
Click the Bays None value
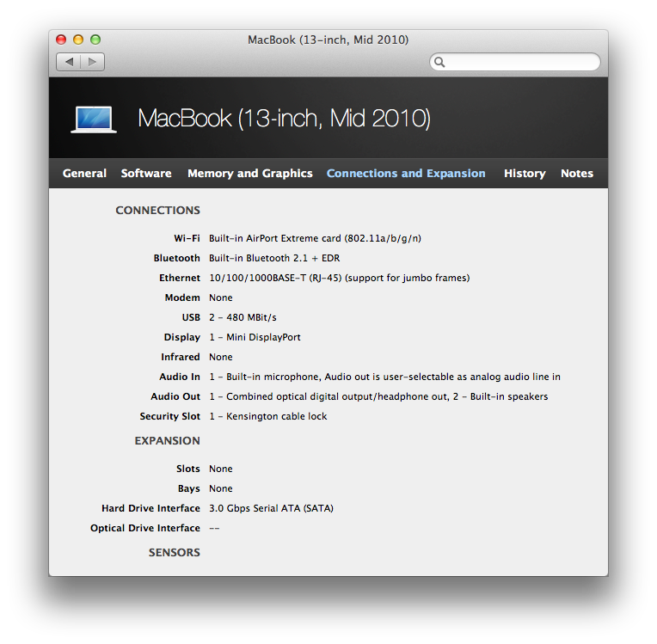coord(221,488)
